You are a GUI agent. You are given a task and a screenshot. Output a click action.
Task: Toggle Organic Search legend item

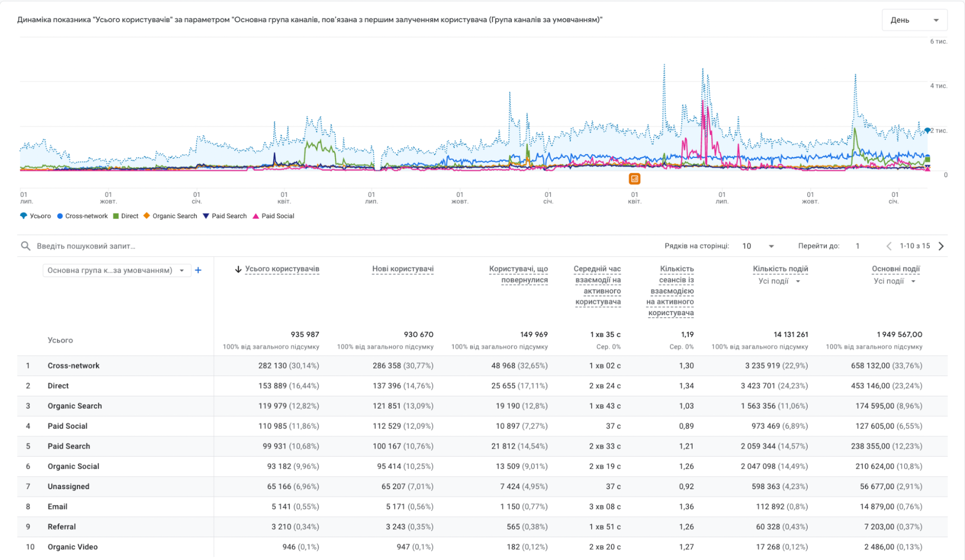pyautogui.click(x=170, y=216)
